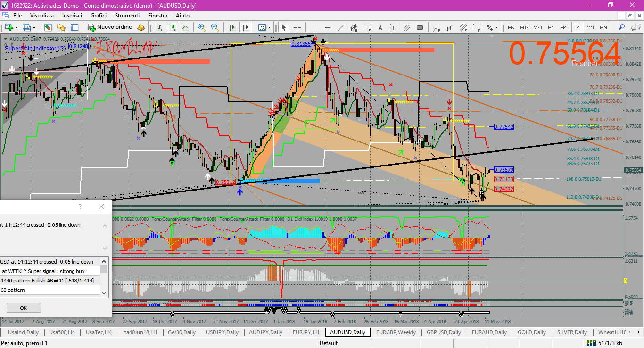Switch to the USDJPY,Daily chart tab
The image size is (644, 348).
223,332
